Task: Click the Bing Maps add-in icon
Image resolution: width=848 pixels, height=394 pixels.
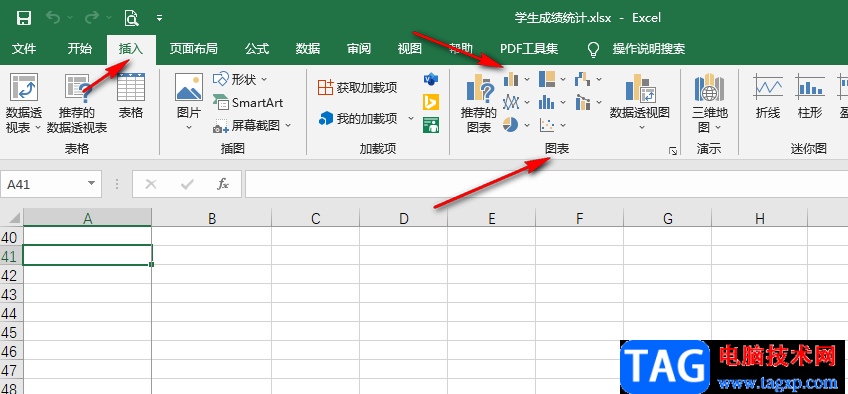Action: point(431,102)
